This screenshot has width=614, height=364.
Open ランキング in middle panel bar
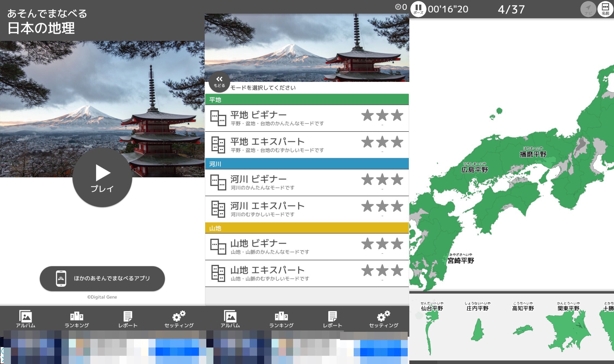[x=281, y=319]
